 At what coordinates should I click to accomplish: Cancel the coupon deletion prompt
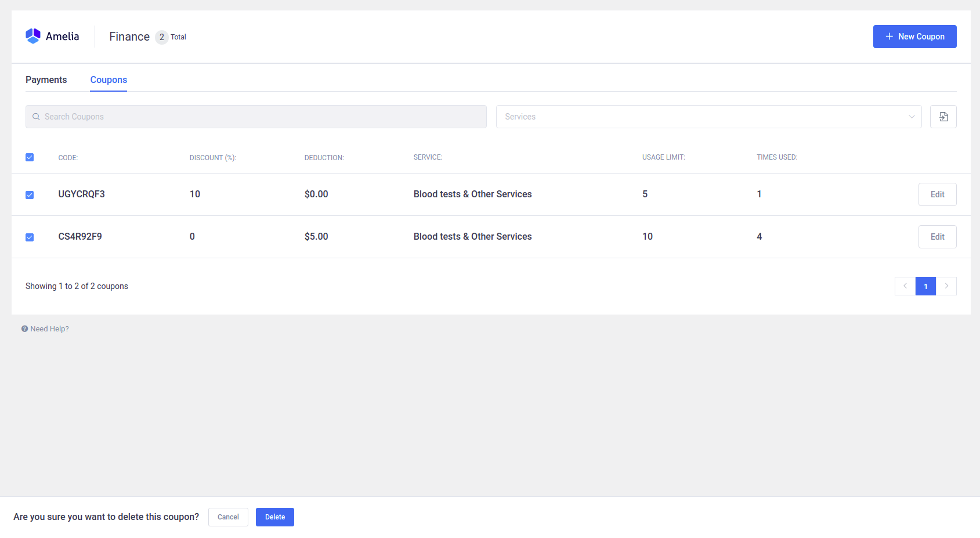(x=227, y=517)
